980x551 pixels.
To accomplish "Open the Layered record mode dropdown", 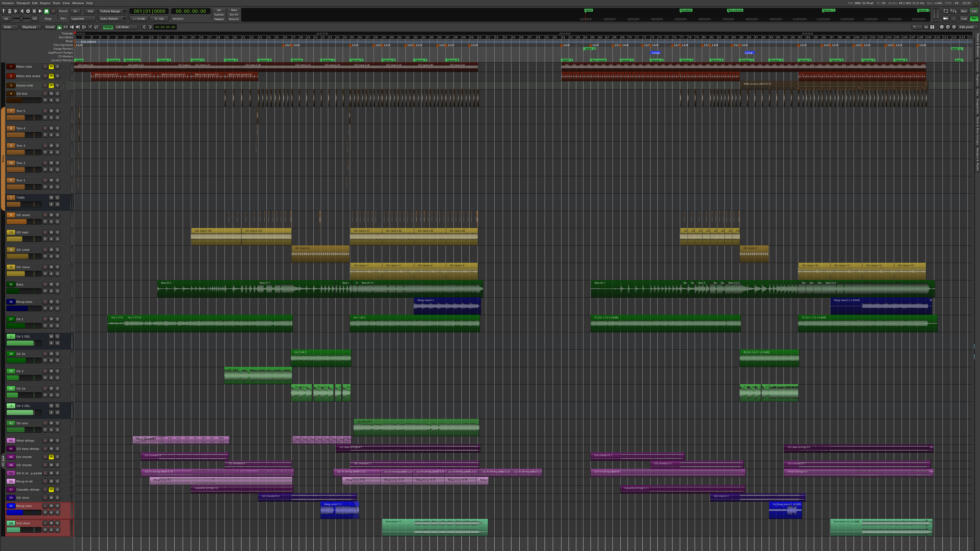I will [x=82, y=18].
